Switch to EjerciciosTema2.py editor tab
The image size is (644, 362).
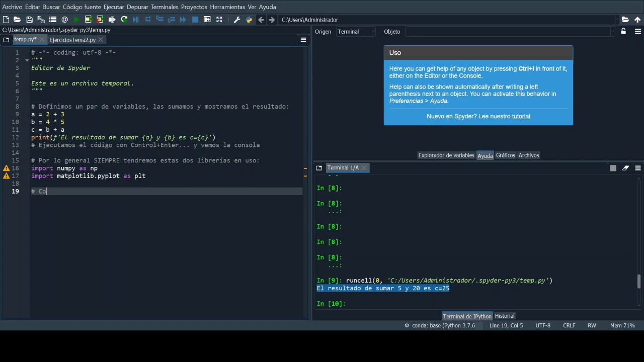(72, 40)
